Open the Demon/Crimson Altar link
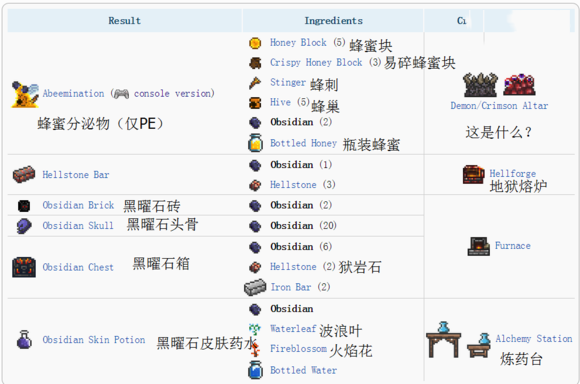 [499, 106]
